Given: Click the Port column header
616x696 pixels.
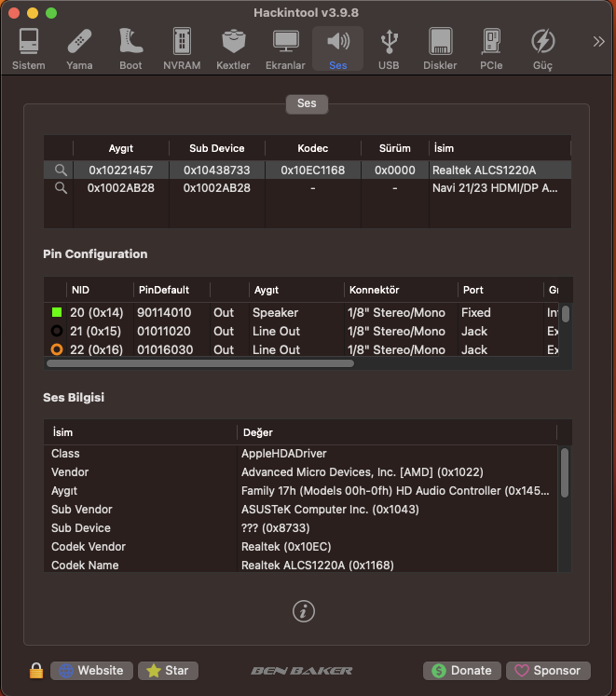Looking at the screenshot, I should [x=500, y=290].
